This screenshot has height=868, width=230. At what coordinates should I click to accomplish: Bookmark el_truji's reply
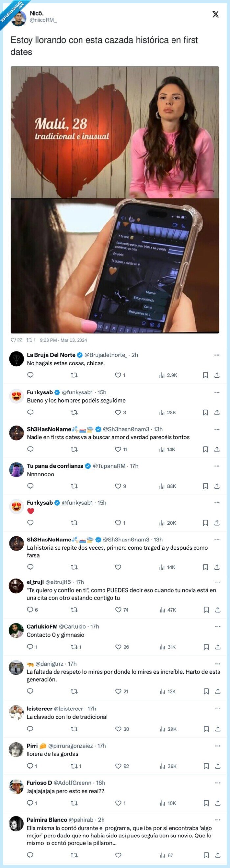point(206,609)
